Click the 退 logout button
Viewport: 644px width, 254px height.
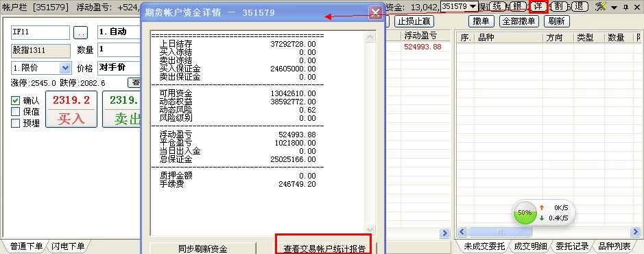(x=580, y=7)
